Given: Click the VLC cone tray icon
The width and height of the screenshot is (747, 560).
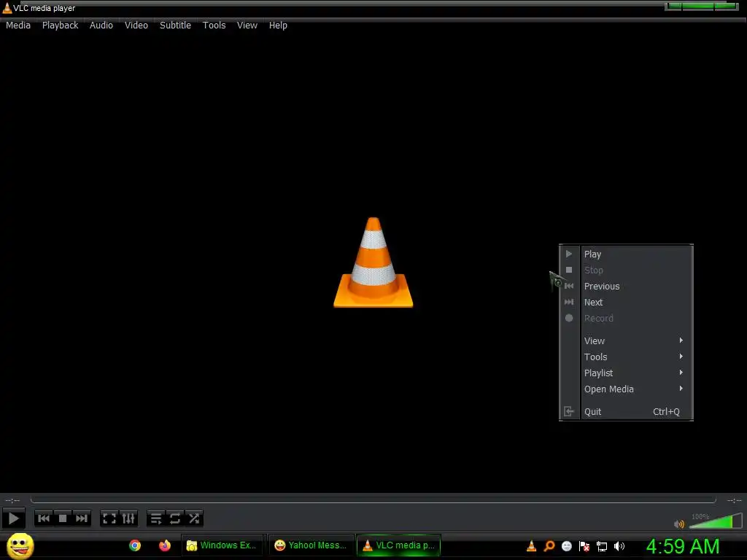Looking at the screenshot, I should click(531, 546).
